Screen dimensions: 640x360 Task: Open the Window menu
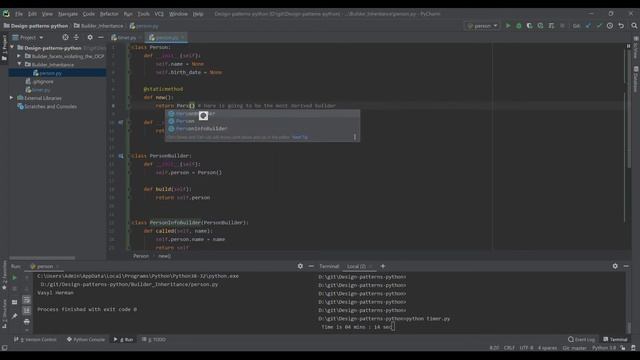point(178,14)
